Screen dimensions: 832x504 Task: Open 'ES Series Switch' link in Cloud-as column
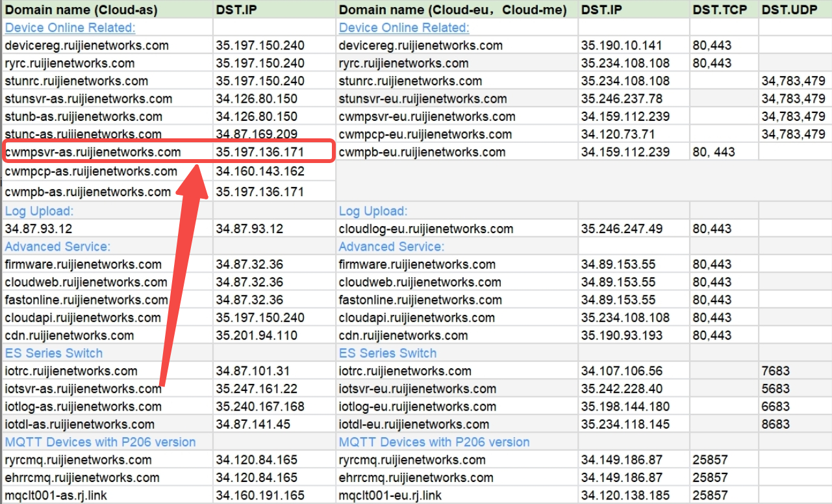[x=53, y=353]
